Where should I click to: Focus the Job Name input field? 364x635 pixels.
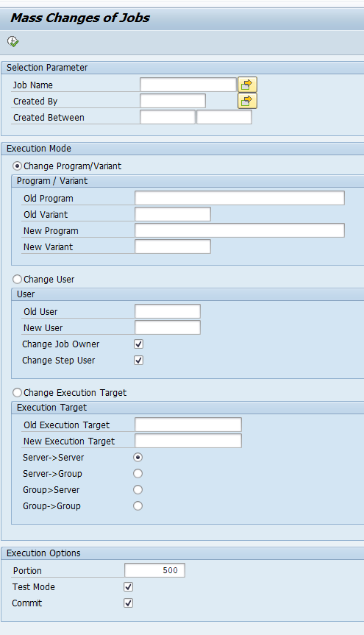(x=188, y=85)
